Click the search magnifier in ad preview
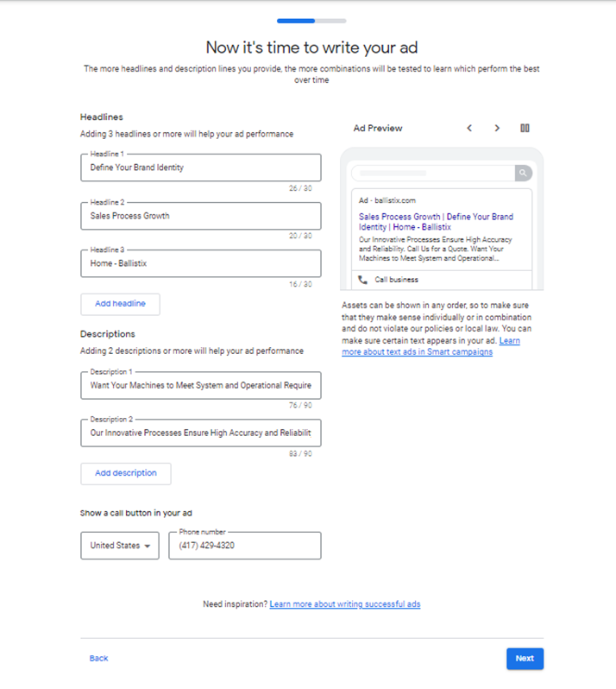Image resolution: width=616 pixels, height=689 pixels. point(523,174)
